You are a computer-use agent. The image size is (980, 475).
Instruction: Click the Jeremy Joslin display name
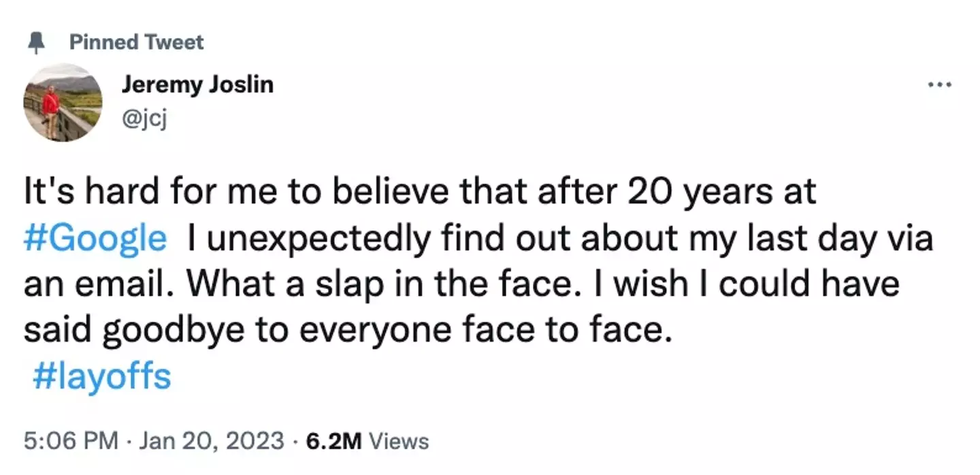point(198,85)
